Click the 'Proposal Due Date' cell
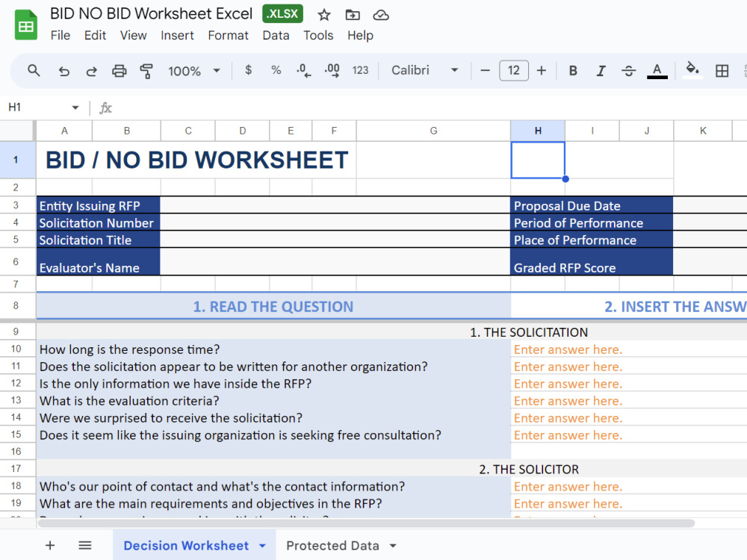 click(592, 205)
